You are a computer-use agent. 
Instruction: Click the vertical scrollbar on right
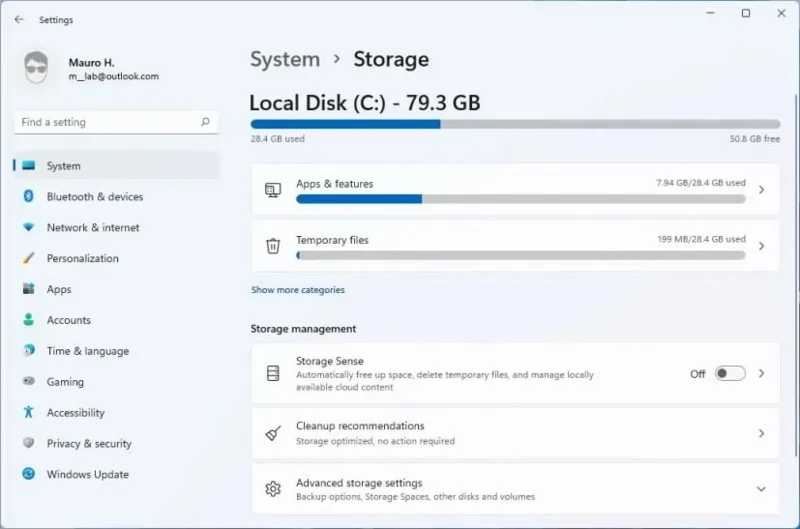pos(796,275)
